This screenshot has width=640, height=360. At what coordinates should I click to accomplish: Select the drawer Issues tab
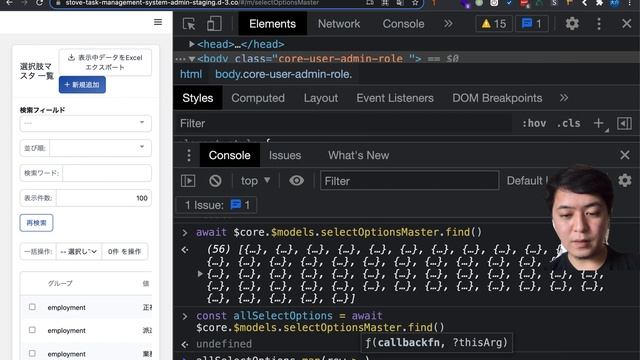click(x=285, y=155)
